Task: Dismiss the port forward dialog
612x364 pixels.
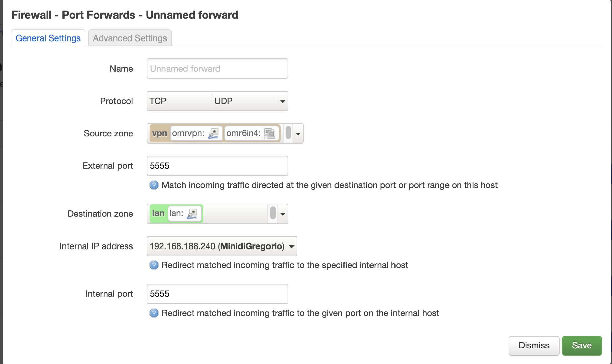Action: (534, 345)
